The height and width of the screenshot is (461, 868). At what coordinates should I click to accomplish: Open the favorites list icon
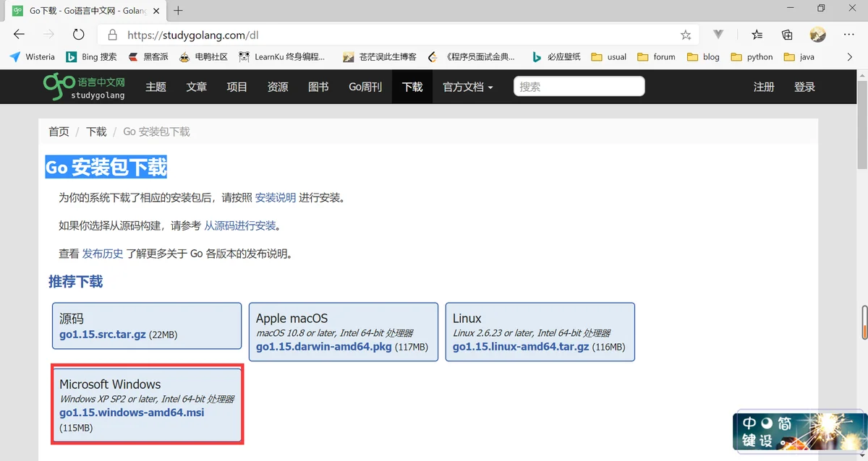point(757,35)
